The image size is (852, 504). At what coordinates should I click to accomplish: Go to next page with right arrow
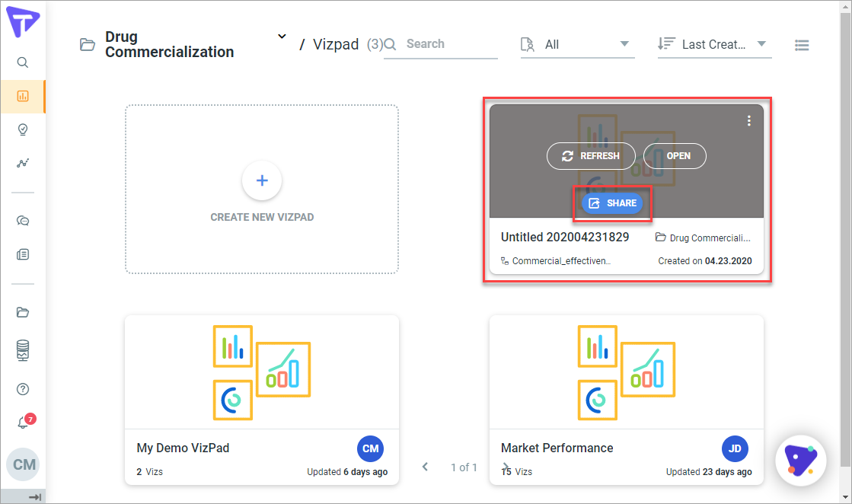pyautogui.click(x=506, y=467)
